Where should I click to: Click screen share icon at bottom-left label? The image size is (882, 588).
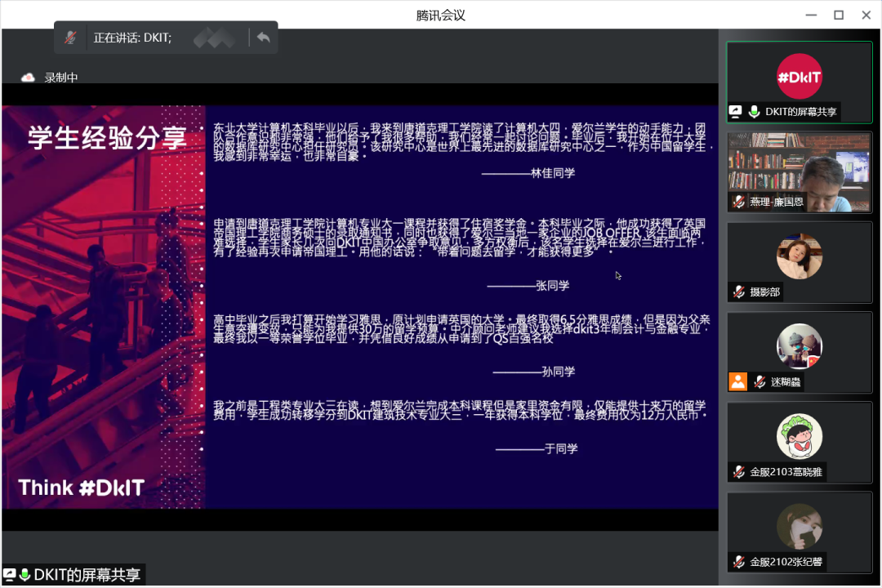(10, 575)
